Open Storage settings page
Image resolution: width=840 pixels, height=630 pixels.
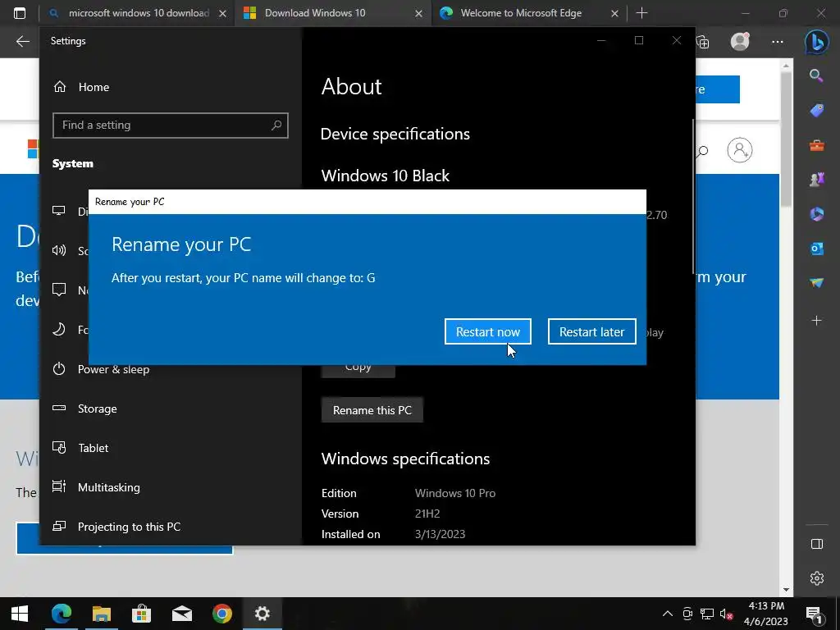click(x=97, y=409)
